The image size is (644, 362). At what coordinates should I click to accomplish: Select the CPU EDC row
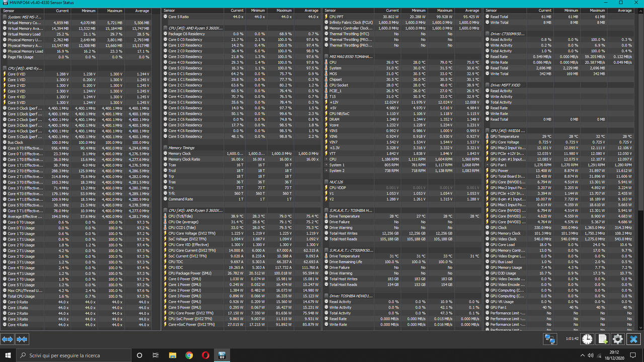click(x=241, y=267)
